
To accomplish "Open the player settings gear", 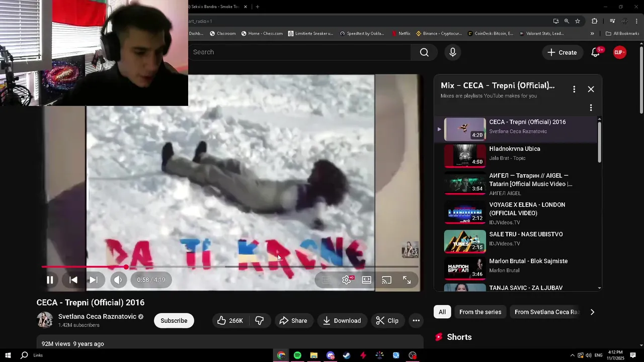I will pyautogui.click(x=347, y=280).
